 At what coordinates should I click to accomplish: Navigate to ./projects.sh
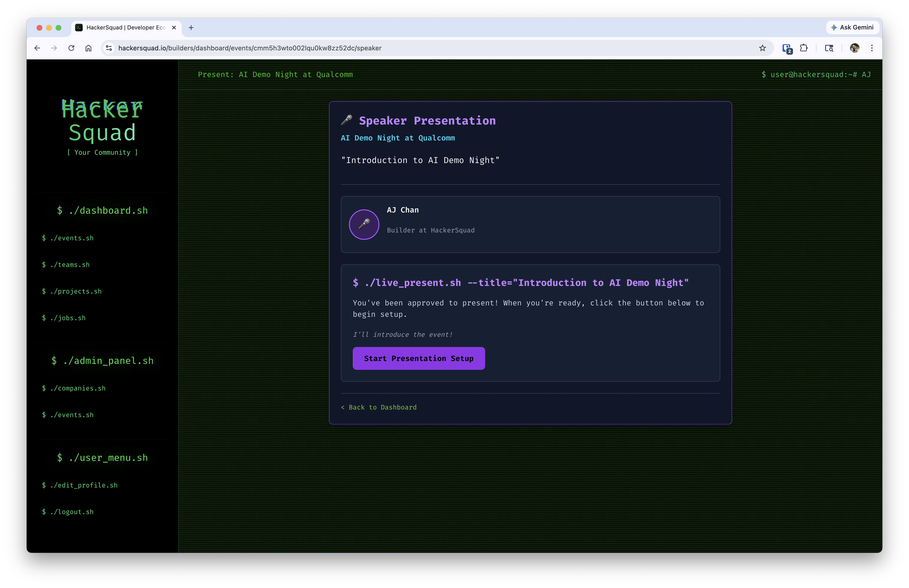(72, 291)
